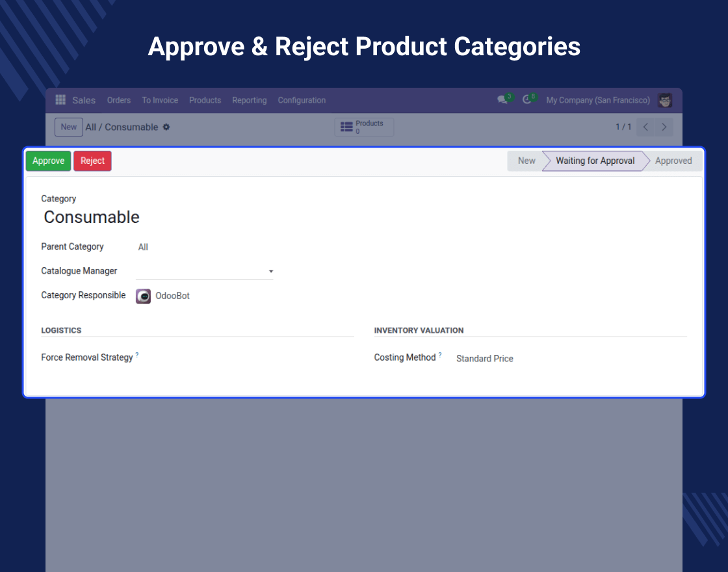Image resolution: width=728 pixels, height=572 pixels.
Task: Open the user avatar menu
Action: coord(665,100)
